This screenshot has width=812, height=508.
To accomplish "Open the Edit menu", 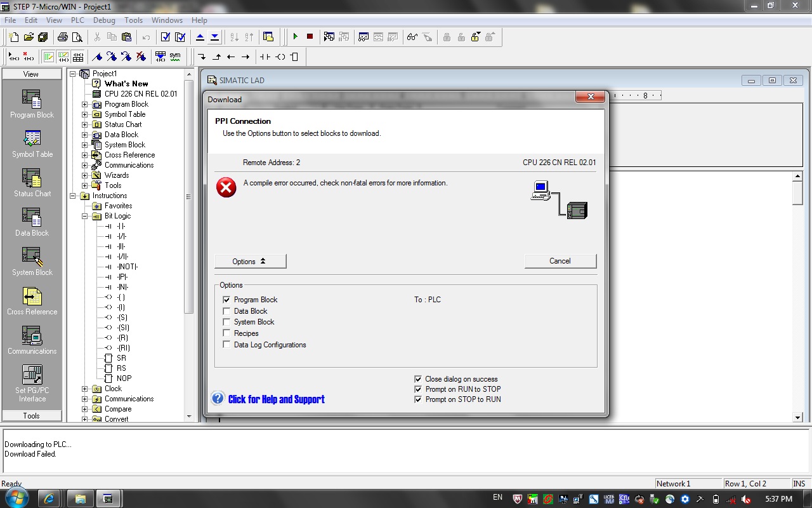I will [x=31, y=20].
